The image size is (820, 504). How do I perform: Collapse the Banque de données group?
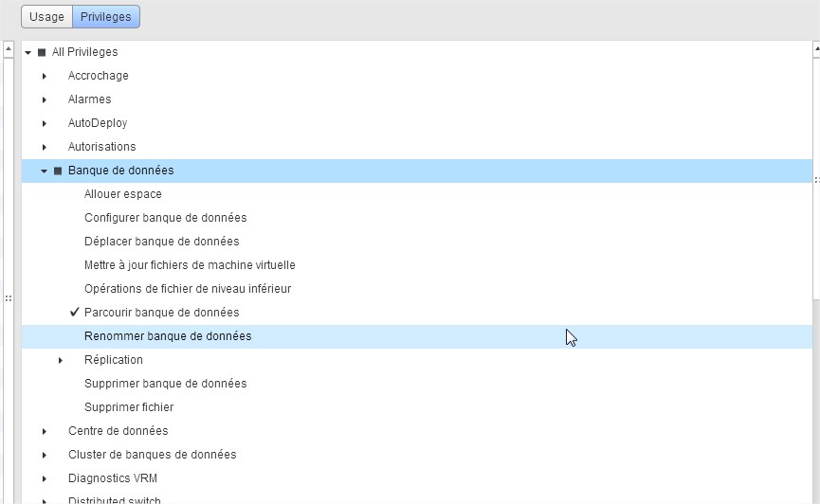pyautogui.click(x=45, y=171)
